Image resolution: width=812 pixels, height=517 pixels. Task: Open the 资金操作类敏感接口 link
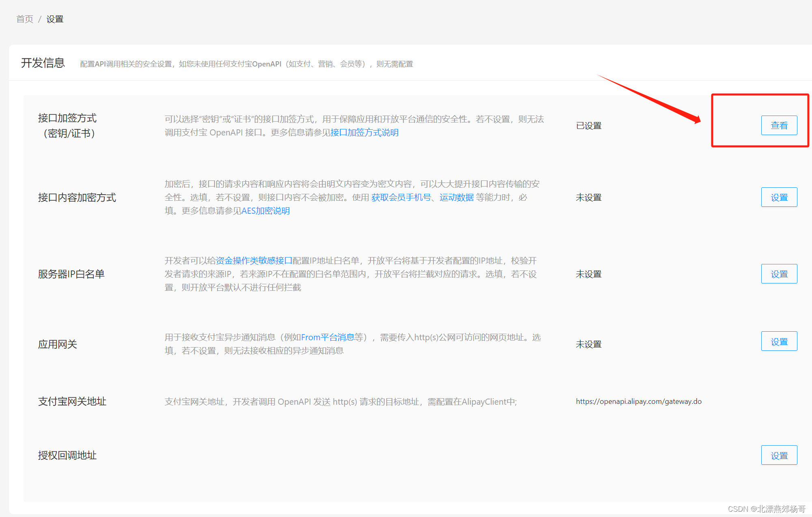point(254,261)
